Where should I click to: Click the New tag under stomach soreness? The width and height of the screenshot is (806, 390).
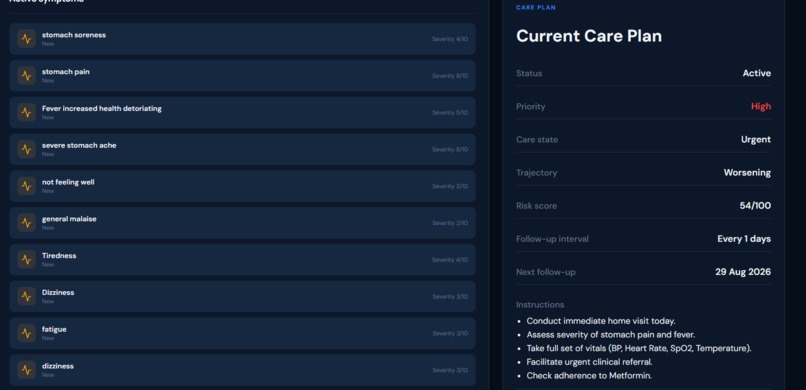[48, 44]
